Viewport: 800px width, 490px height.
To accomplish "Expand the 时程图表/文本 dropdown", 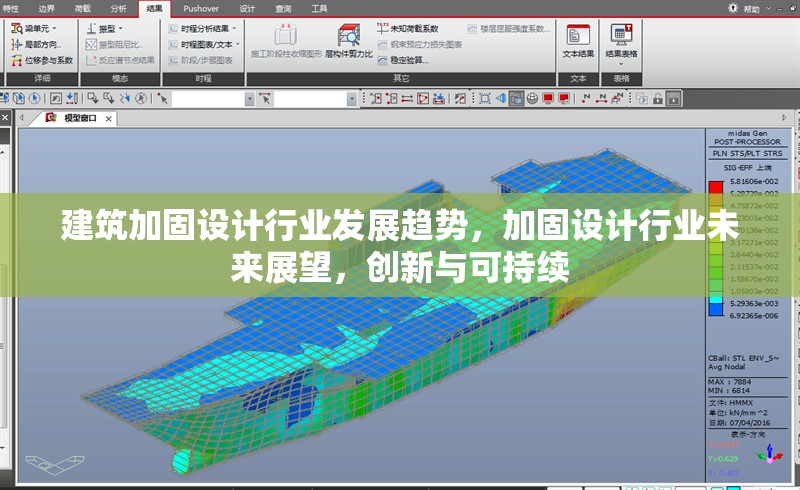I will 237,44.
